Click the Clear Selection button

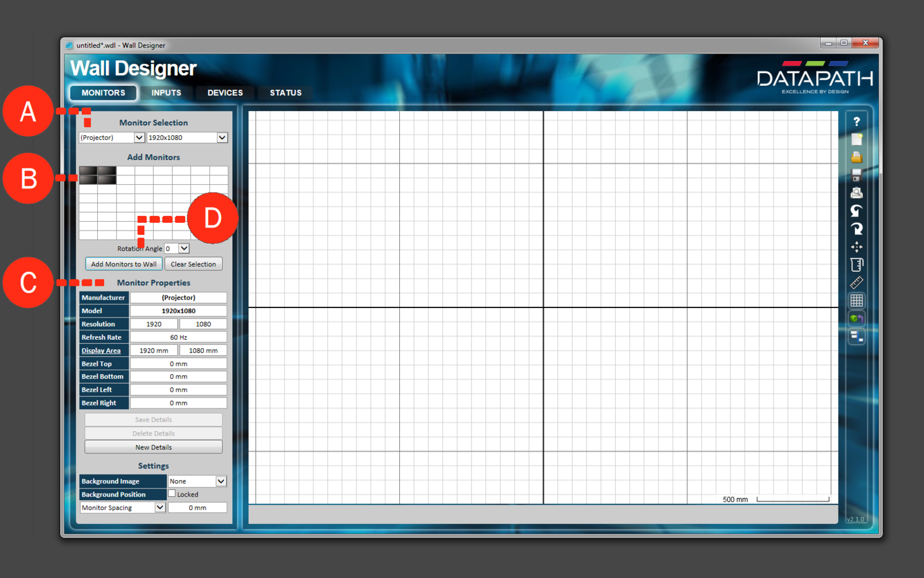(x=193, y=264)
